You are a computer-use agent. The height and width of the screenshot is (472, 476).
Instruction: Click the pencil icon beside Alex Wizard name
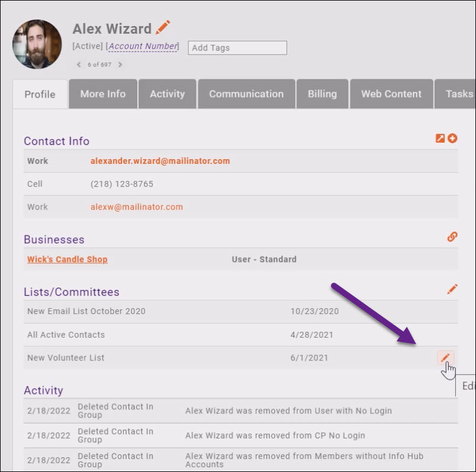[162, 28]
